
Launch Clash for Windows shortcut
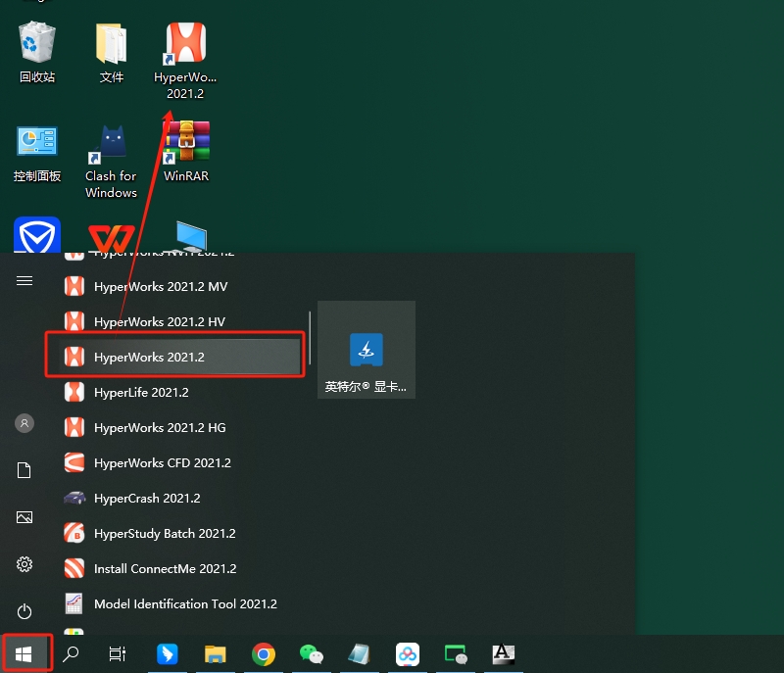[111, 161]
